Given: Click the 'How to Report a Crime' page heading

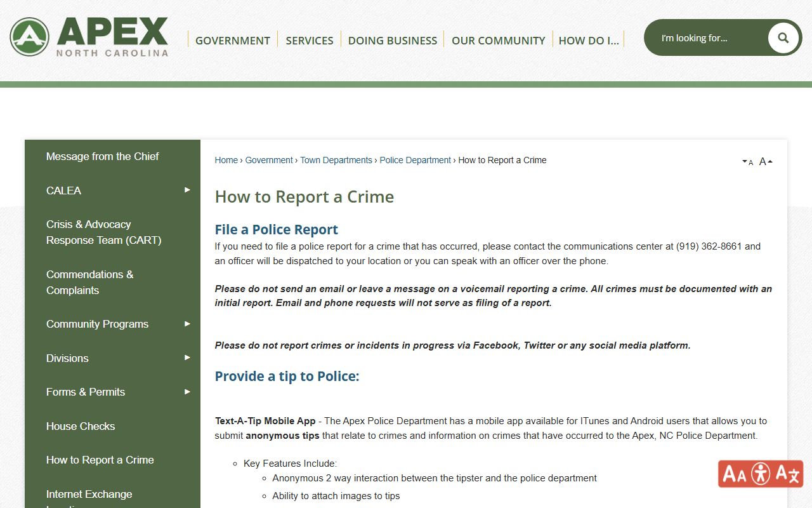Looking at the screenshot, I should (304, 197).
